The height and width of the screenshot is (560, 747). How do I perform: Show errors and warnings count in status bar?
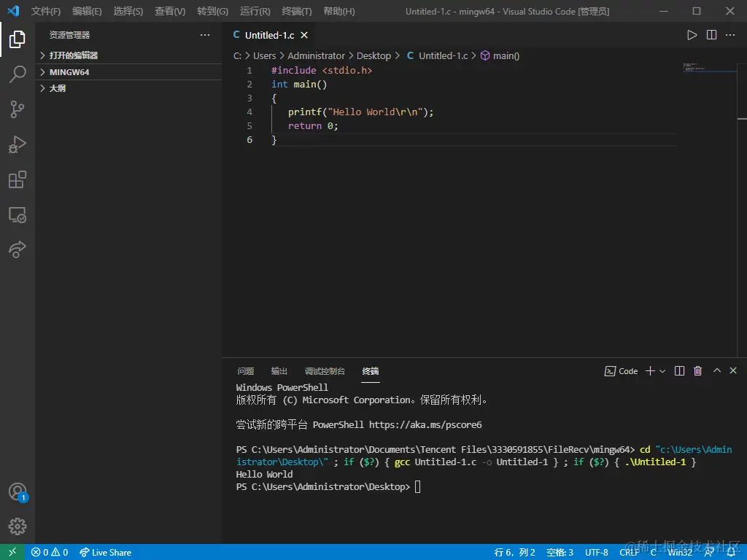(x=50, y=553)
